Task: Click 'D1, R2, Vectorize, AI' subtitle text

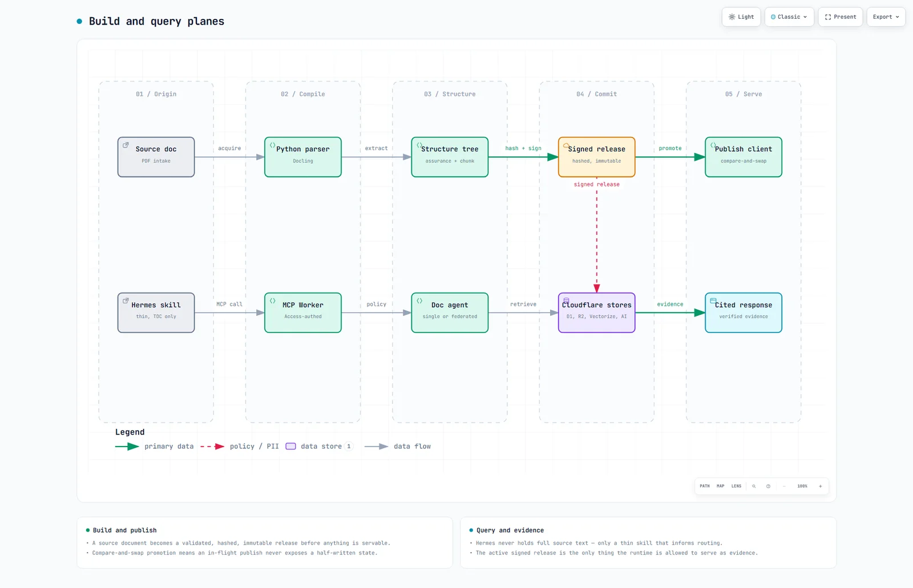Action: tap(596, 317)
